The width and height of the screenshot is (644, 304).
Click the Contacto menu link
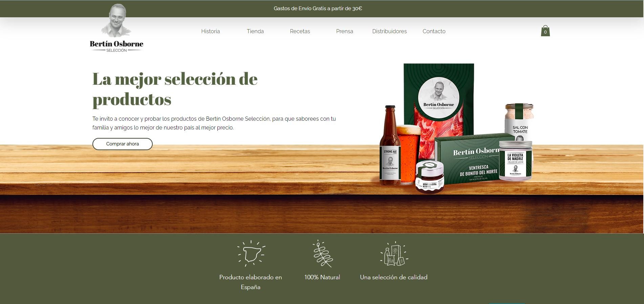tap(434, 31)
